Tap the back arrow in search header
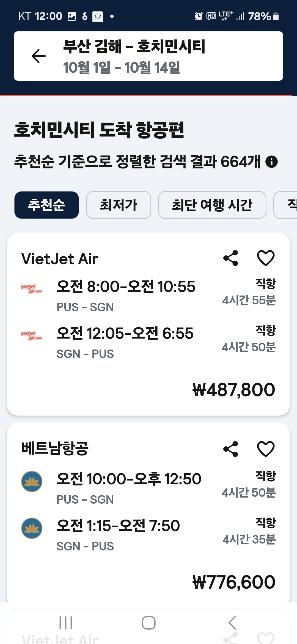The width and height of the screenshot is (297, 644). coord(38,56)
